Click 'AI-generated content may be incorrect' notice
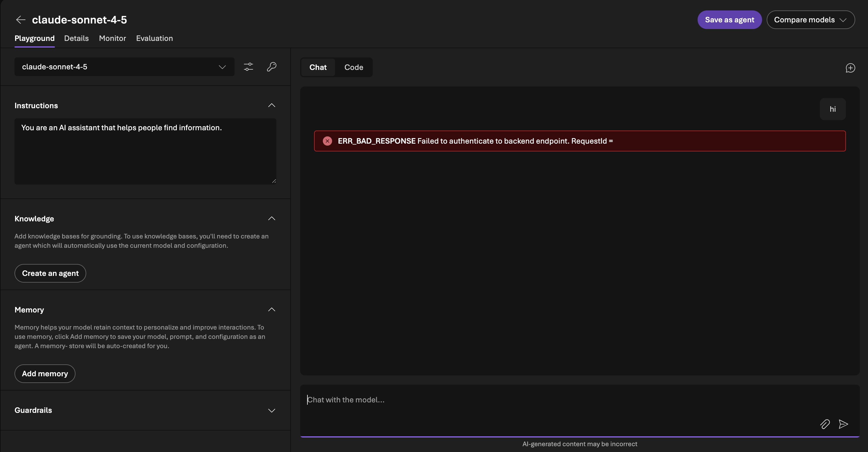868x452 pixels. pos(579,444)
